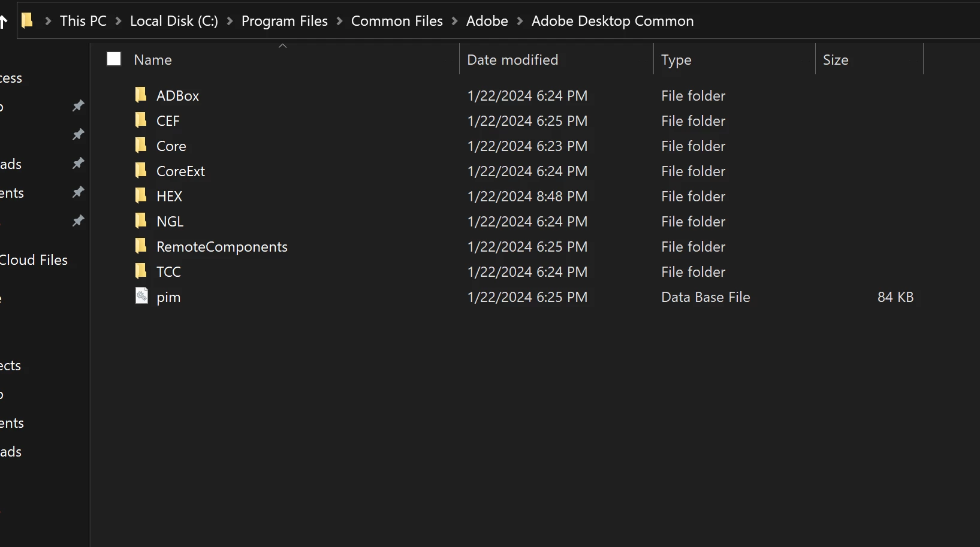Select the TCC folder name
This screenshot has height=547, width=980.
pyautogui.click(x=168, y=272)
